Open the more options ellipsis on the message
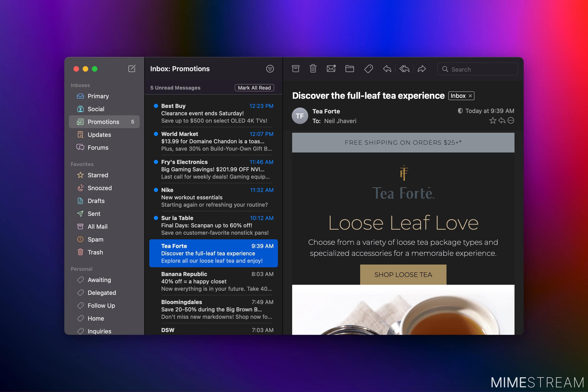 pyautogui.click(x=511, y=121)
